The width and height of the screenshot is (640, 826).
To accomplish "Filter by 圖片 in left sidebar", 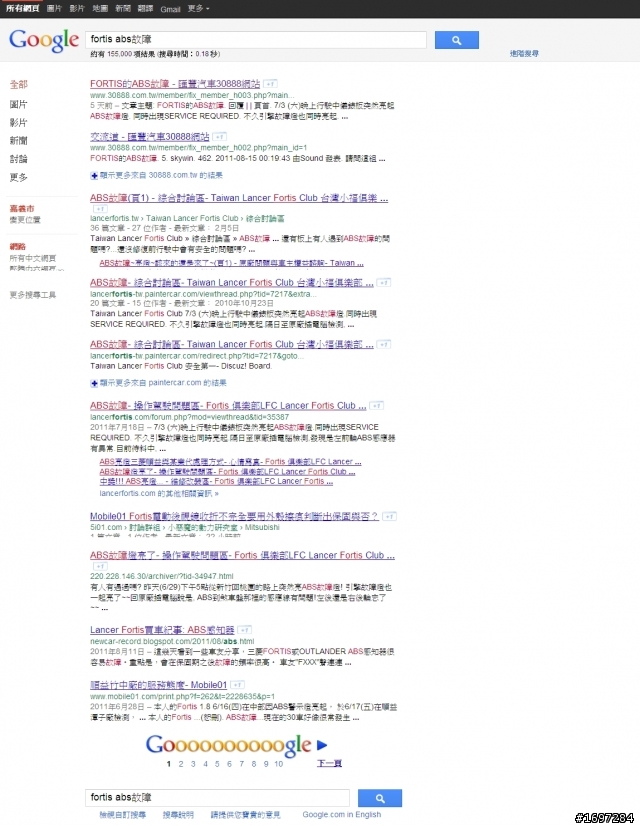I will coord(18,104).
